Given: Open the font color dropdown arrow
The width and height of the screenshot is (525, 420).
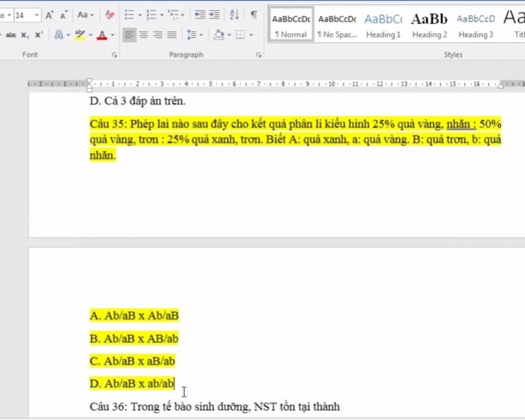Looking at the screenshot, I should point(112,35).
